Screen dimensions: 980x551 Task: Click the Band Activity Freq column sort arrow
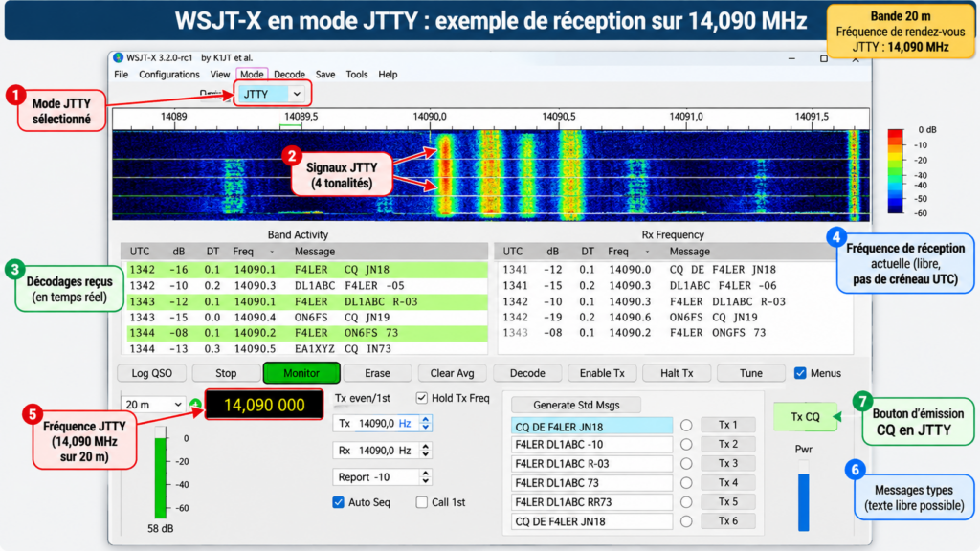tap(272, 252)
